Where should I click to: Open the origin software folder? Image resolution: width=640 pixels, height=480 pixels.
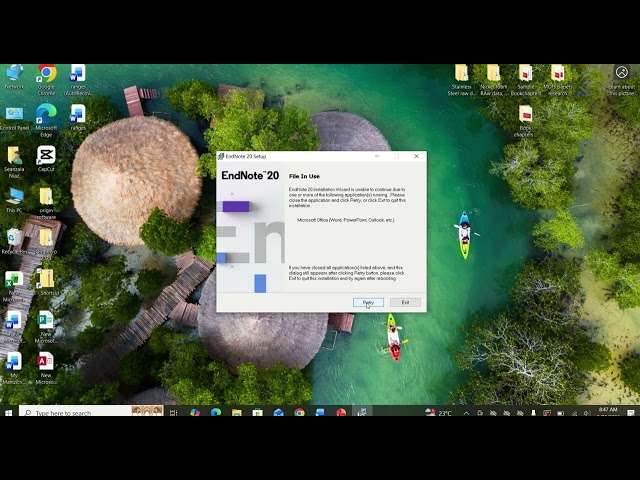[46, 203]
